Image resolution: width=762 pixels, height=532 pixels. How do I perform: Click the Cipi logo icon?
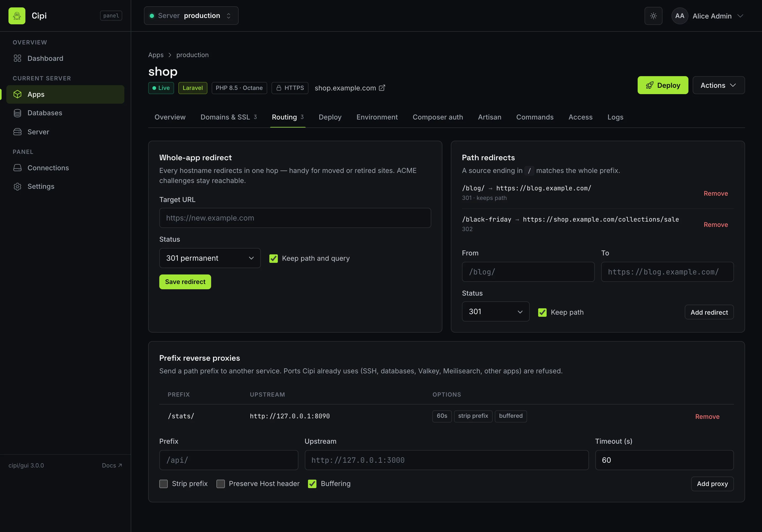point(17,16)
